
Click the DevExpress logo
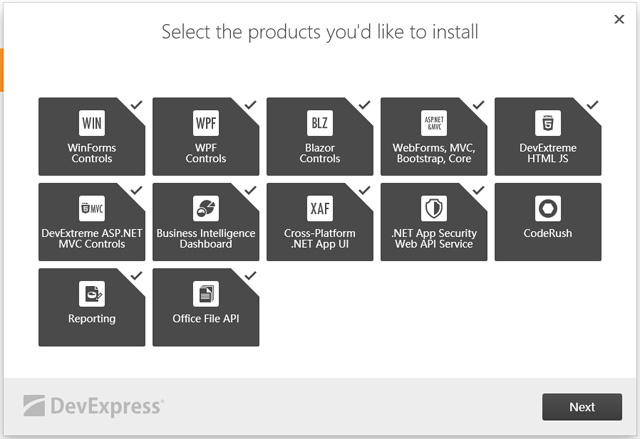tap(94, 406)
